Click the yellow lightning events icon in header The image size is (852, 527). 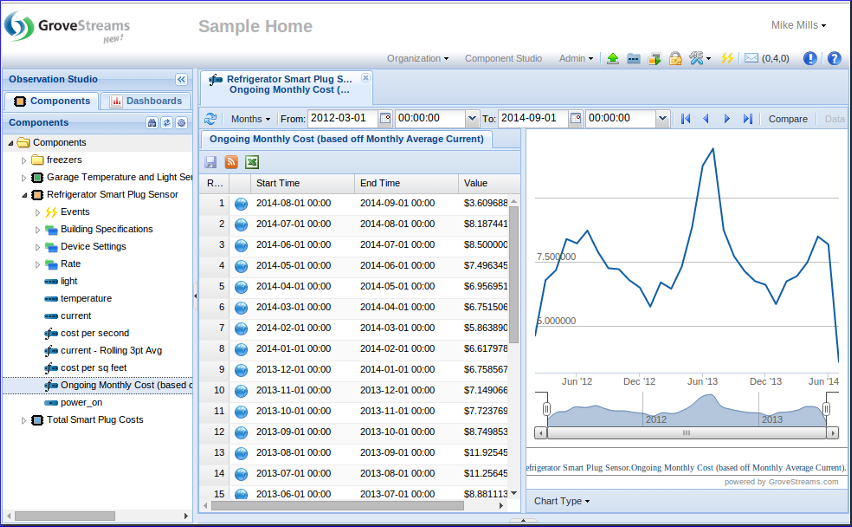click(727, 59)
